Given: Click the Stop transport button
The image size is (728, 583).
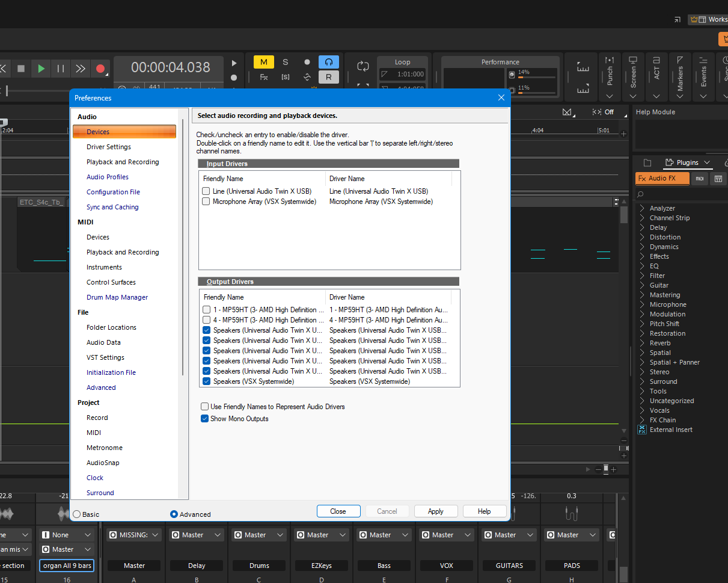Looking at the screenshot, I should click(21, 69).
